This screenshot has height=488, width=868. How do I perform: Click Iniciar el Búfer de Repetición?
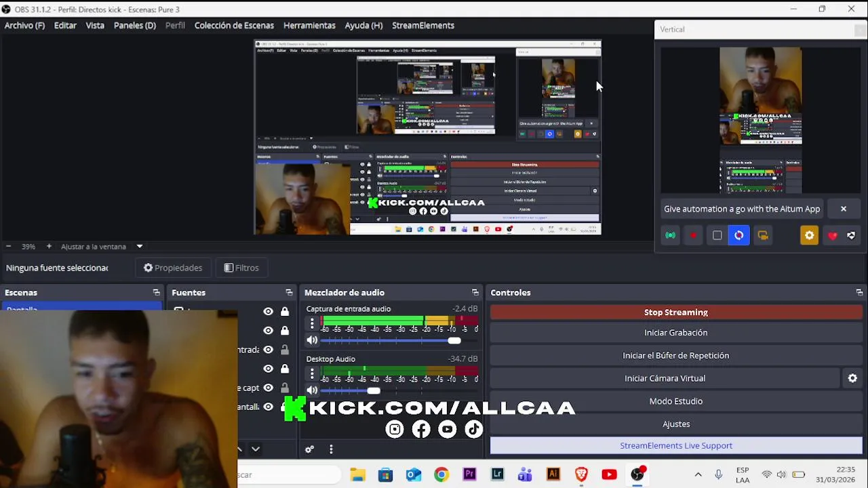676,355
